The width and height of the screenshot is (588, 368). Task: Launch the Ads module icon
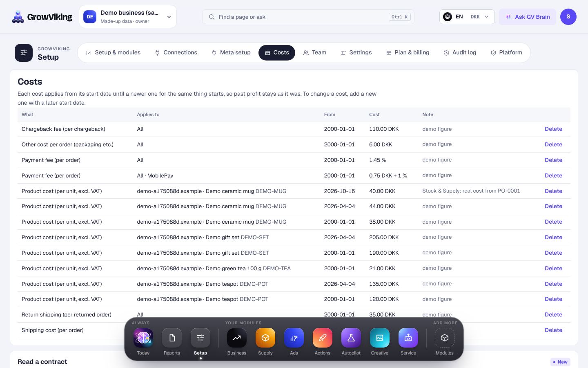(x=294, y=338)
